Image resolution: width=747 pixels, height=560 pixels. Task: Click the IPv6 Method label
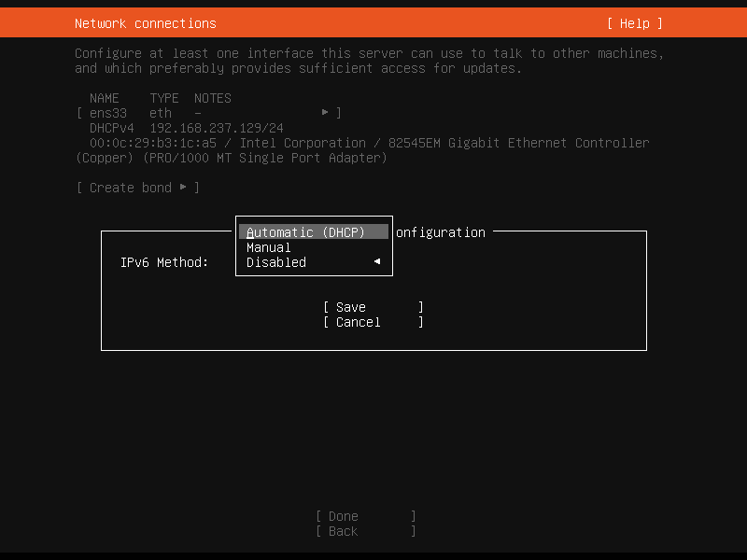coord(164,262)
